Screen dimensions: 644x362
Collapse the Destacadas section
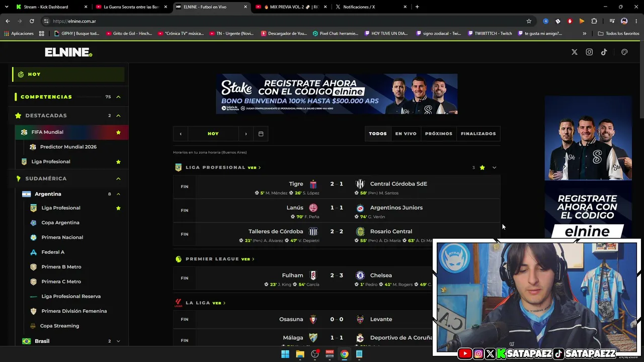click(118, 116)
